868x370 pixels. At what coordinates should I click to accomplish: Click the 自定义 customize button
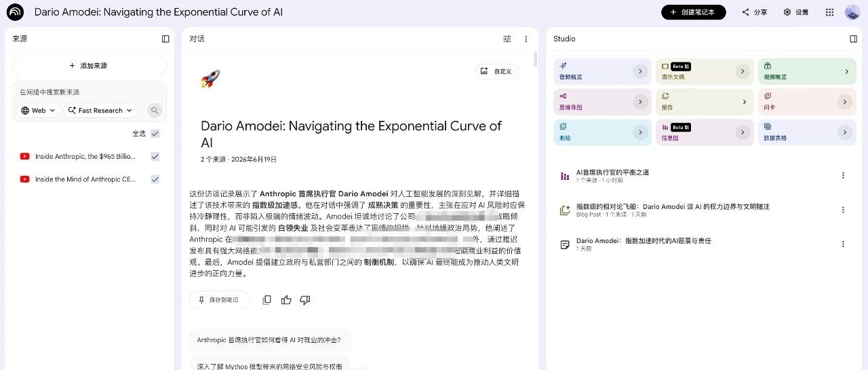[x=497, y=71]
